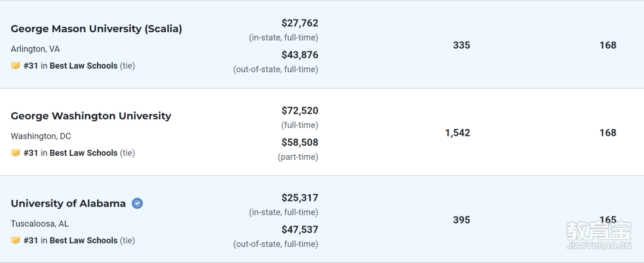Open George Washington University page
The height and width of the screenshot is (263, 644).
click(91, 116)
